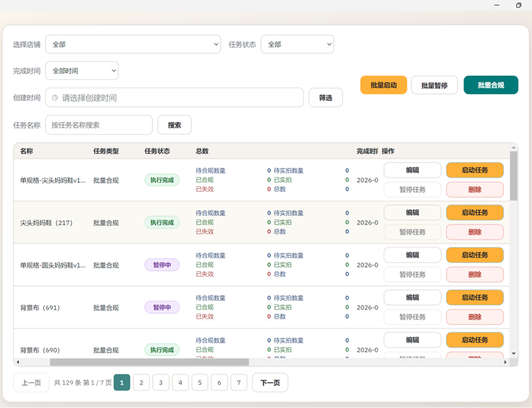Click the 任务类型 column header
The width and height of the screenshot is (532, 408).
(106, 151)
